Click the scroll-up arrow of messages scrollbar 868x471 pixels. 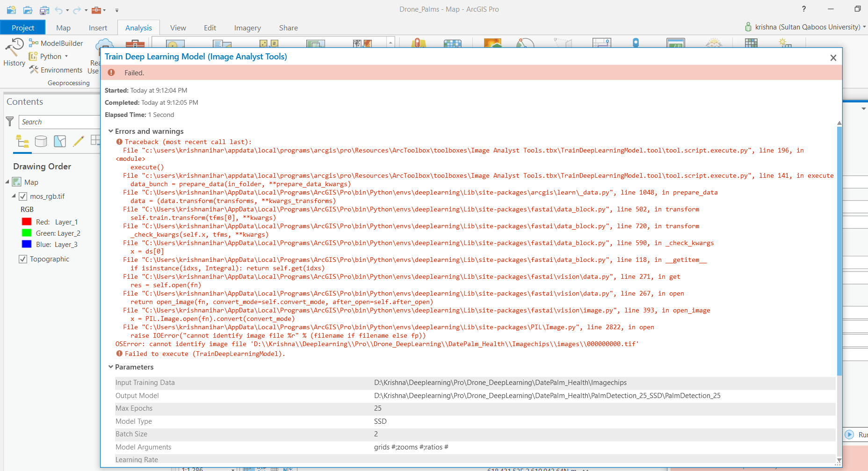click(x=839, y=123)
